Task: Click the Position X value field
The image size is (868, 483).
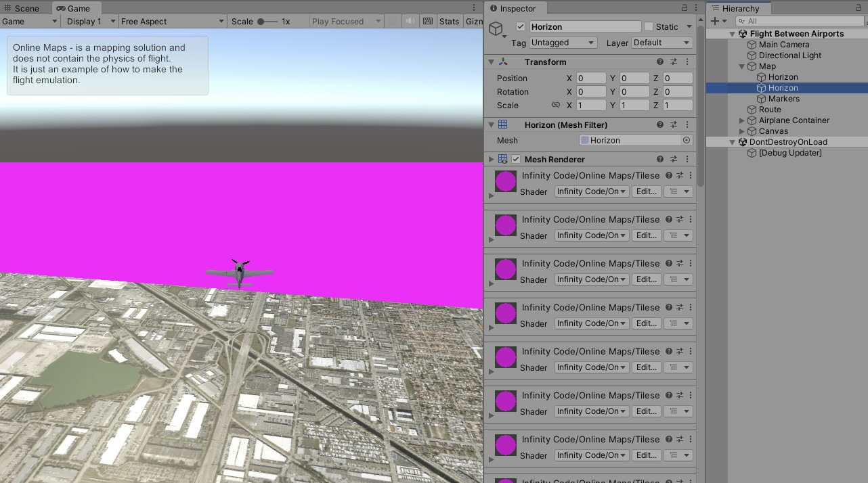Action: [x=591, y=78]
